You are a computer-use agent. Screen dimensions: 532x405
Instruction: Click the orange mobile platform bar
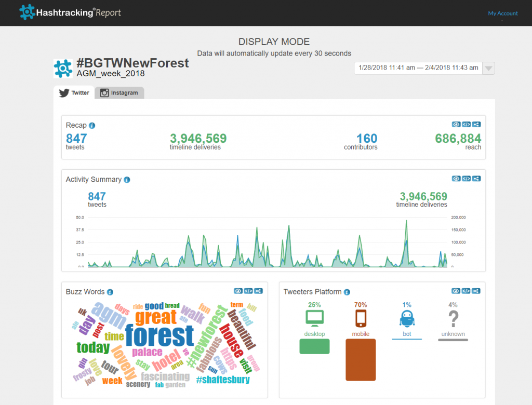(361, 359)
